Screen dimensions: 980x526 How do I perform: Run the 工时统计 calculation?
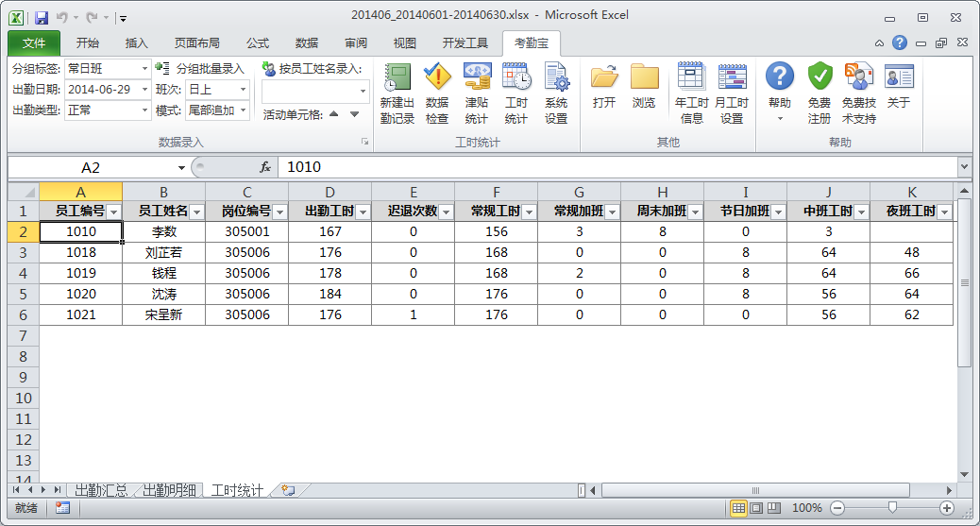pos(516,93)
